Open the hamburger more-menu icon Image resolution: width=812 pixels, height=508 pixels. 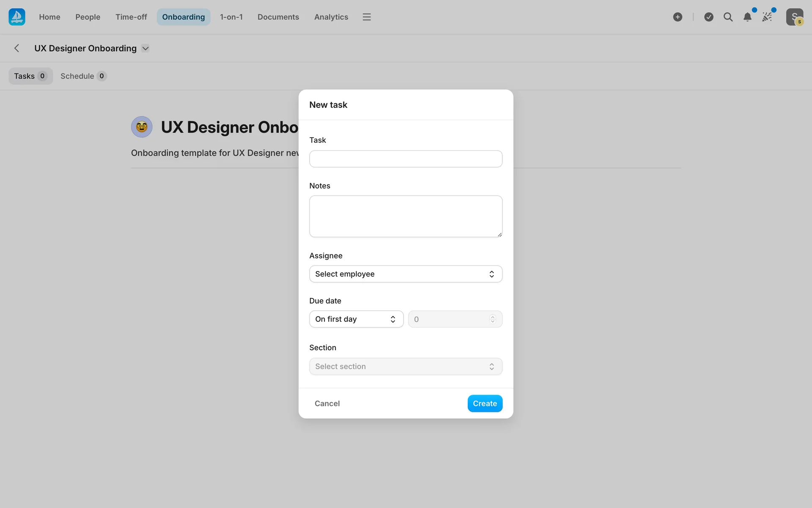click(x=367, y=17)
